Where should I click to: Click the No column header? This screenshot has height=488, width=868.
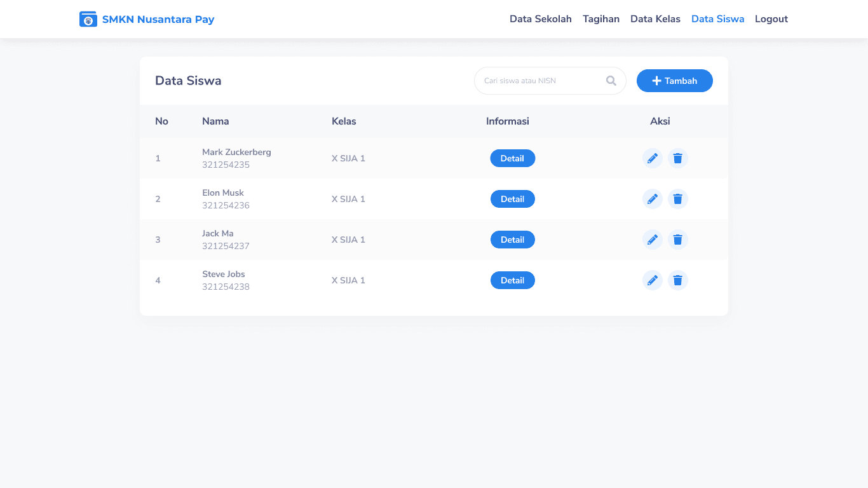pyautogui.click(x=161, y=121)
